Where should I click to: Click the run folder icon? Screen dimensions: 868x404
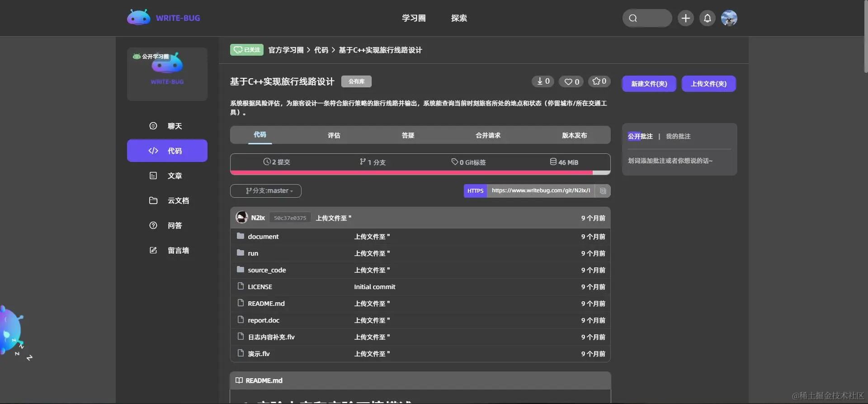point(241,252)
